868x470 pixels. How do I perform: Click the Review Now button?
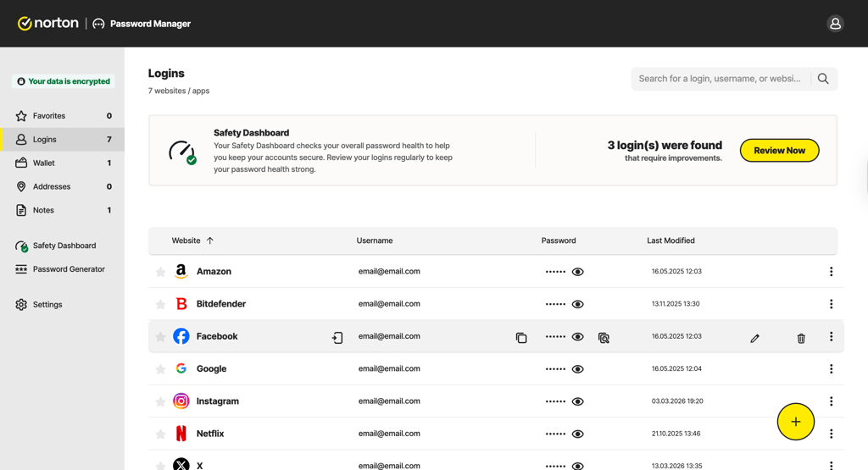point(780,151)
